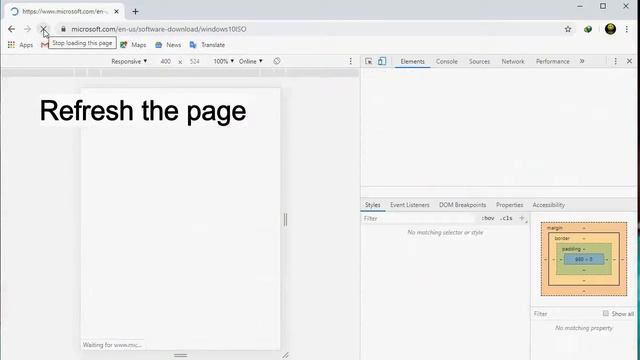This screenshot has height=360, width=640.
Task: Click the viewport bottom resize handle
Action: pos(180,355)
